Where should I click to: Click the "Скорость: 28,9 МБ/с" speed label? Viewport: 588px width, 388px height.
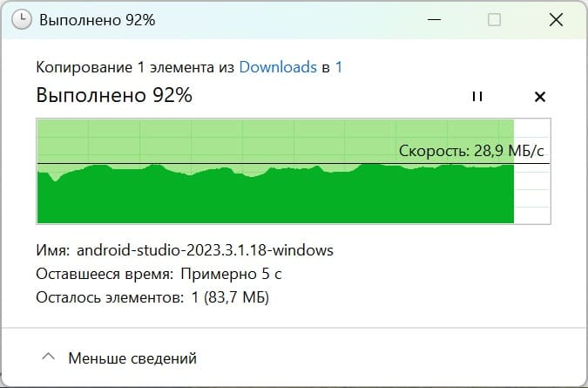coord(471,151)
